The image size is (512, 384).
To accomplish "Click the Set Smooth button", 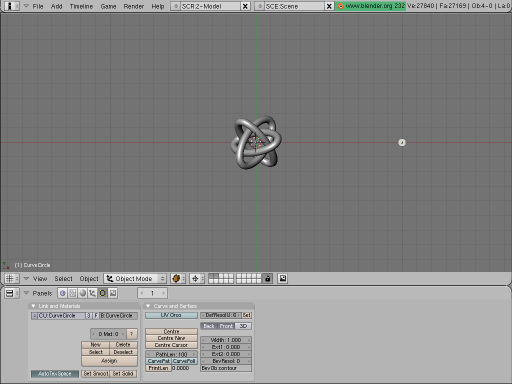I will point(96,374).
